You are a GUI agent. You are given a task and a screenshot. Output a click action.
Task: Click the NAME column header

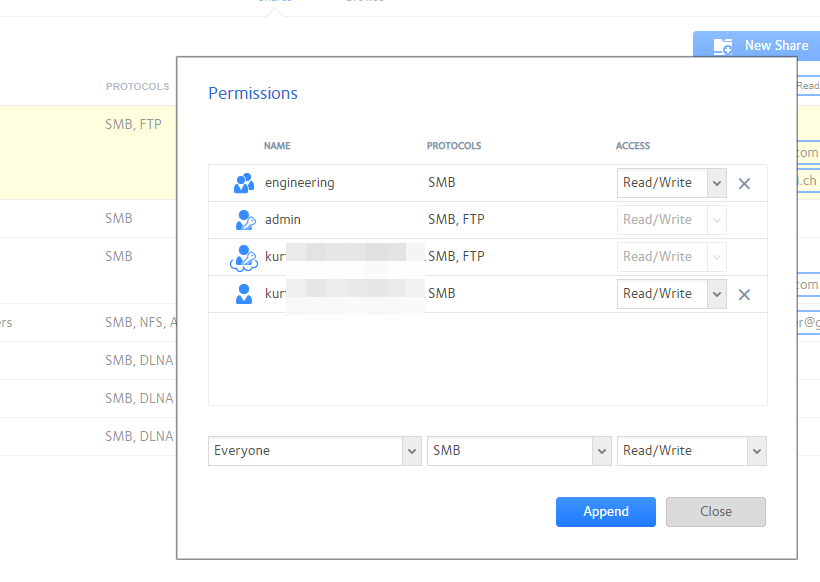tap(277, 146)
